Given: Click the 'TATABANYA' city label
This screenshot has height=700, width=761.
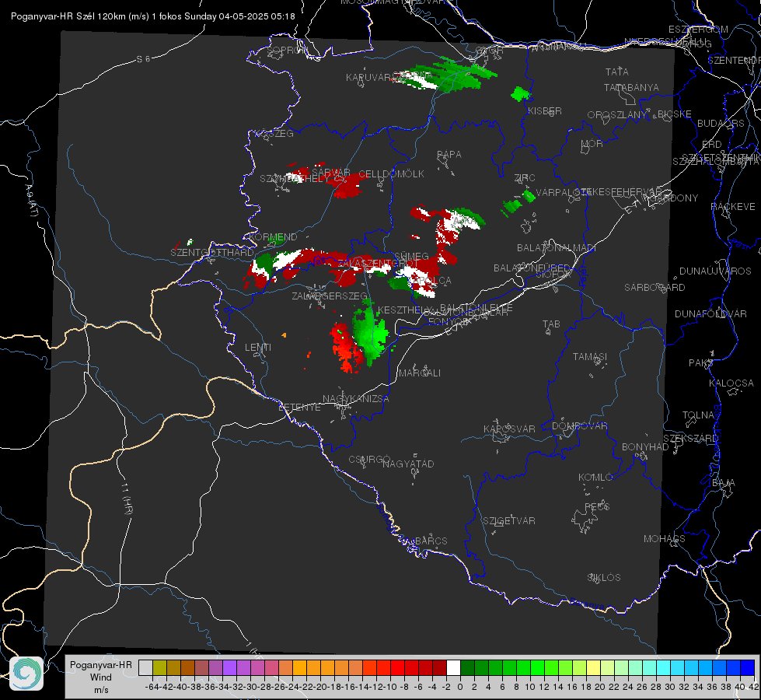Looking at the screenshot, I should 631,87.
